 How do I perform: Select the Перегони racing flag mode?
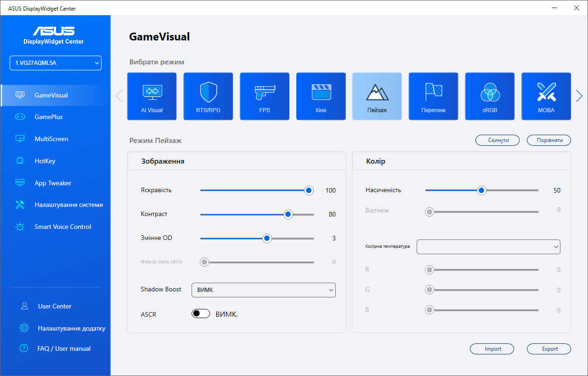(433, 96)
